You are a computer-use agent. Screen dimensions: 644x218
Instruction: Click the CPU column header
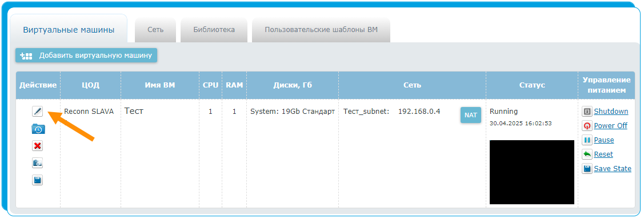pyautogui.click(x=211, y=85)
